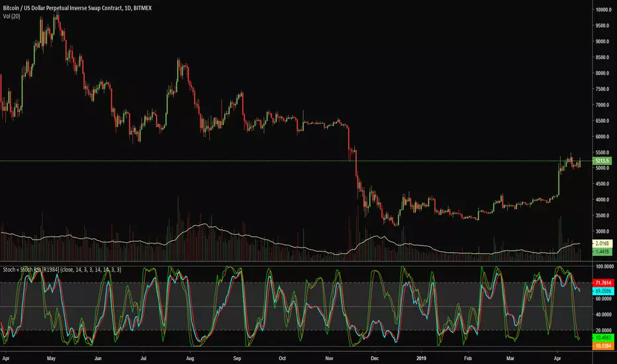The height and width of the screenshot is (364, 617).
Task: Click the 10.4563 green indicator value
Action: point(603,338)
